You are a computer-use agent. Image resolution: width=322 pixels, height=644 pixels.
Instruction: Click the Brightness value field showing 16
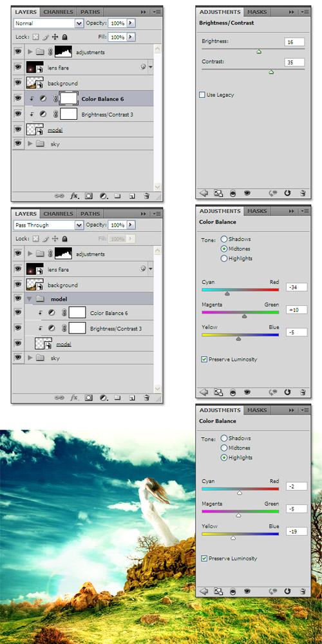pos(294,42)
